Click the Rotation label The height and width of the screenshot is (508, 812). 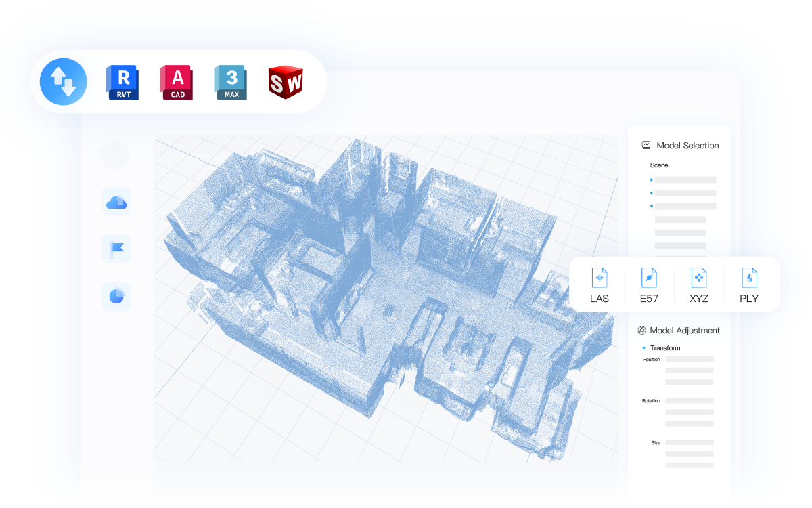point(651,401)
